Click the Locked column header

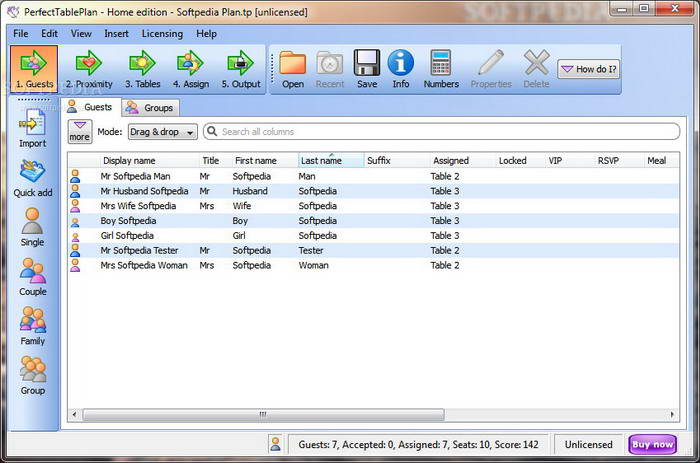520,160
